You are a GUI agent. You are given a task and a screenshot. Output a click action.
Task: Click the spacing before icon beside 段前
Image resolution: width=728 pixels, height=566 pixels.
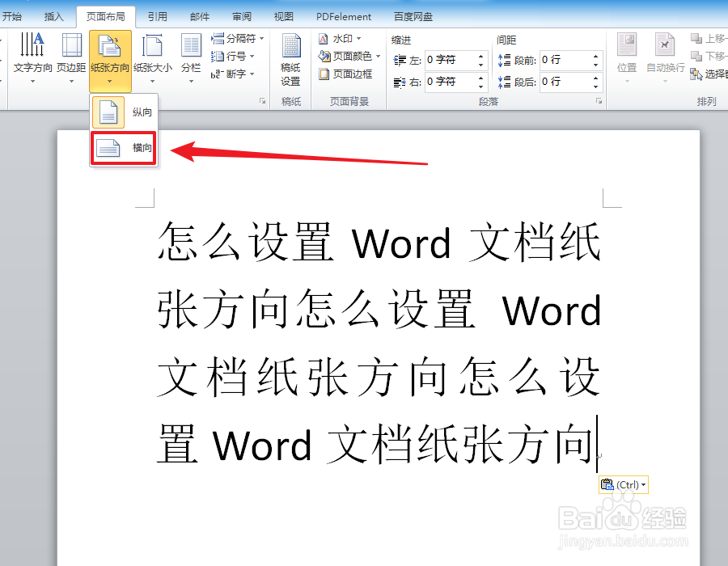[504, 61]
